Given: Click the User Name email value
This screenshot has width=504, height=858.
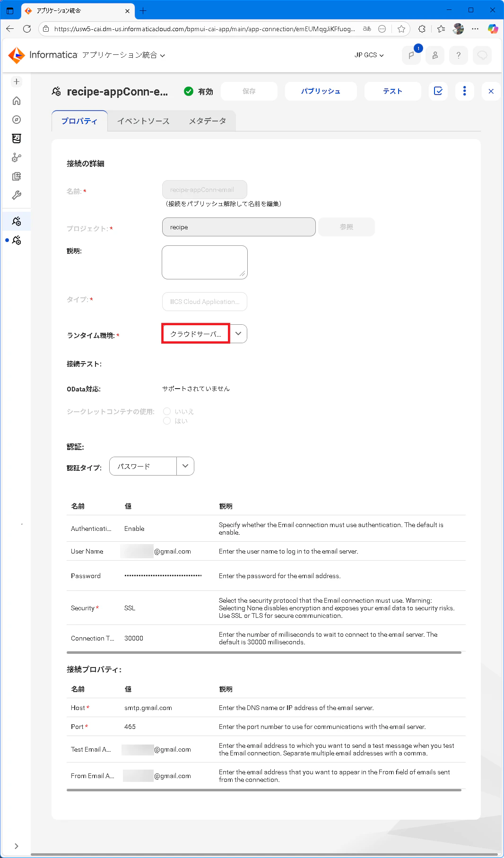Looking at the screenshot, I should (156, 551).
